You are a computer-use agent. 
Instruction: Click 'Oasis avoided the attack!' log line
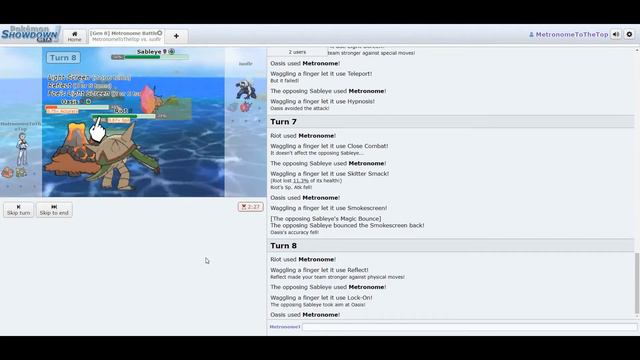click(x=300, y=109)
